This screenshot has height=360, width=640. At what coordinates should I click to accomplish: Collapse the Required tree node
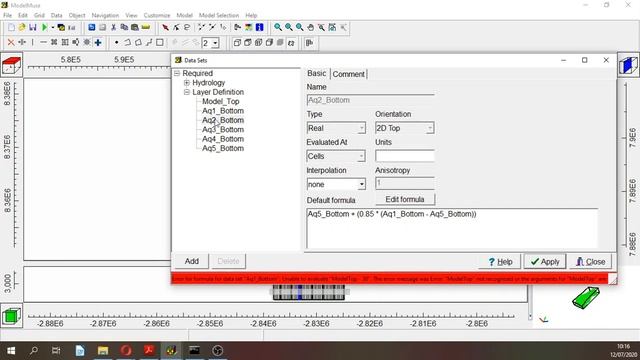coord(177,73)
